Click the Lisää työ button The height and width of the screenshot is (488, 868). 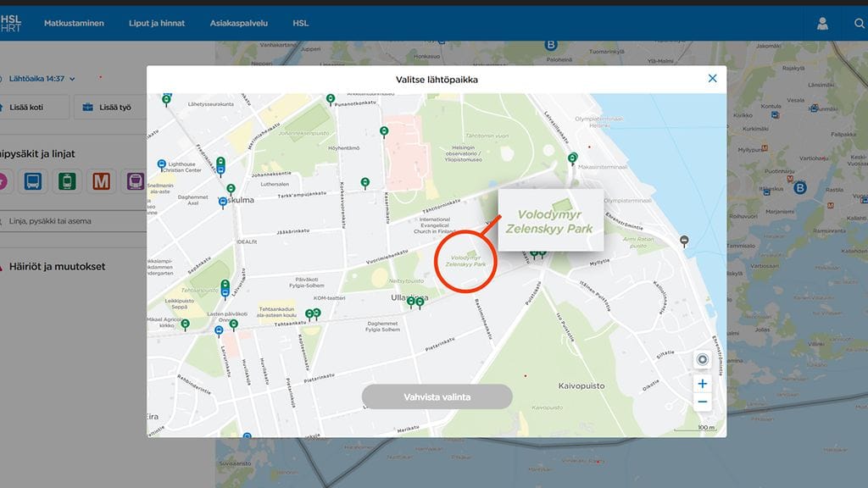[x=107, y=108]
